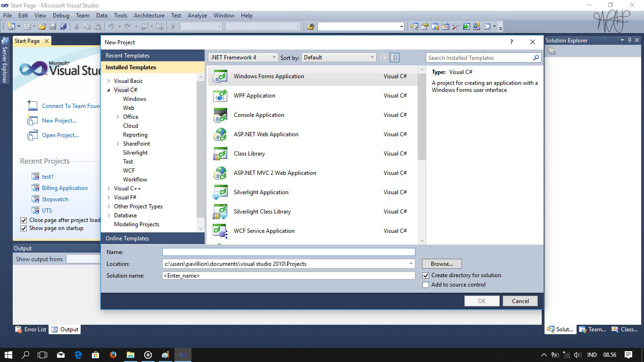Select the Class Library template icon
The height and width of the screenshot is (362, 644).
pos(220,154)
